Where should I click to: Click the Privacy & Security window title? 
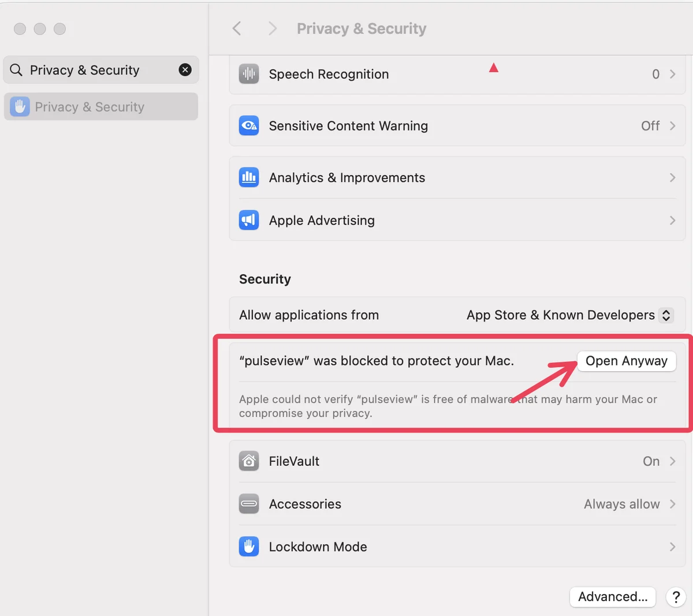[362, 28]
